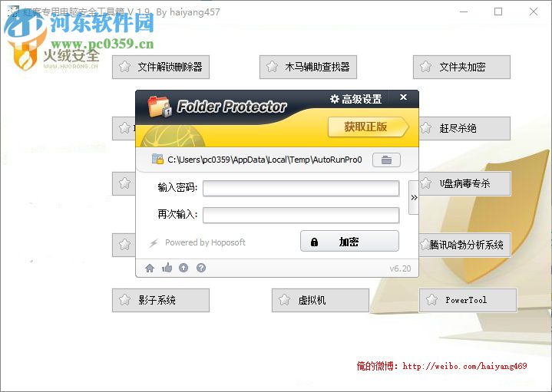The height and width of the screenshot is (392, 552).
Task: Click star icon on 文件解锁删除器
Action: [x=124, y=67]
